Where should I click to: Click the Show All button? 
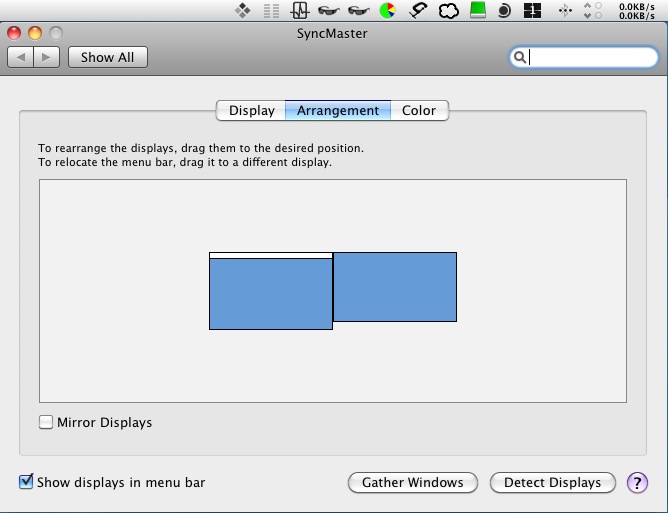(x=108, y=57)
